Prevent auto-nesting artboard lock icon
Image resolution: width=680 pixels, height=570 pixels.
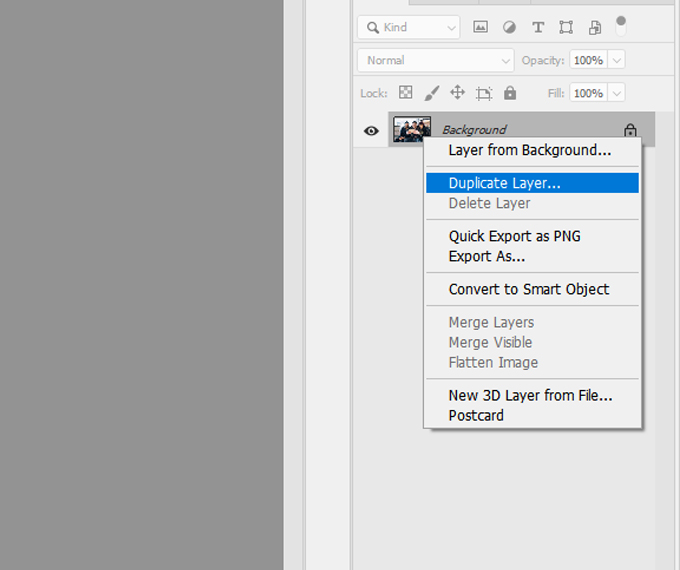point(484,93)
